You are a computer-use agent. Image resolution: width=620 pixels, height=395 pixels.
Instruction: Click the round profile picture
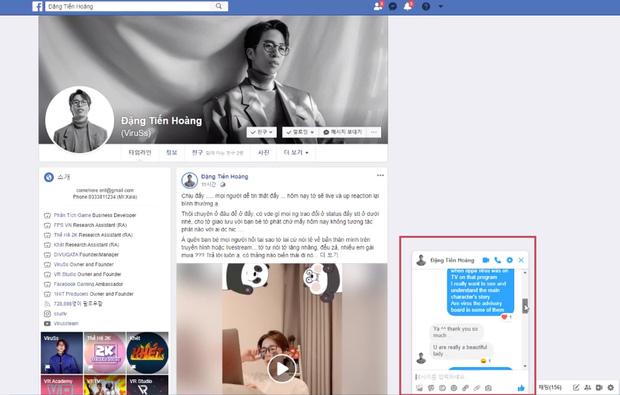80,119
